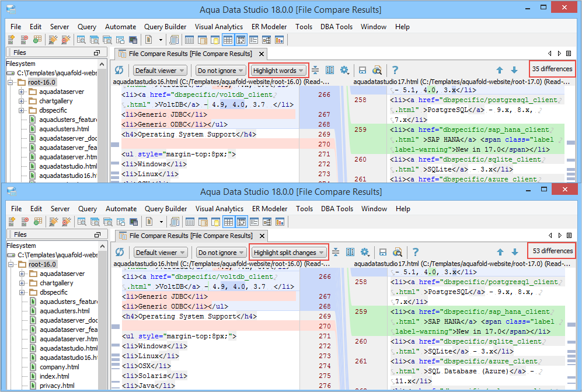Toggle Files panel maximize button in lower window
Image resolution: width=582 pixels, height=392 pixels.
(x=97, y=235)
